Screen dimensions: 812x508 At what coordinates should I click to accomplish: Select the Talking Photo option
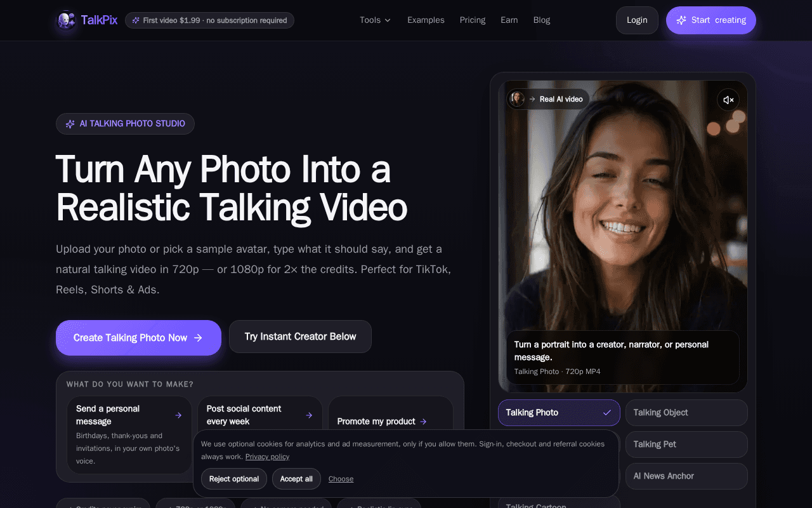(559, 413)
